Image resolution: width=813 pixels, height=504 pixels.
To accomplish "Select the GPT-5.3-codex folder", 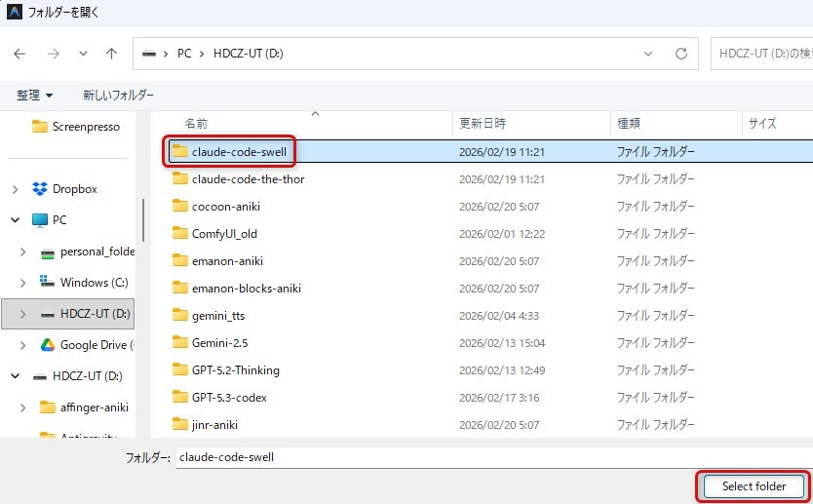I will point(229,397).
